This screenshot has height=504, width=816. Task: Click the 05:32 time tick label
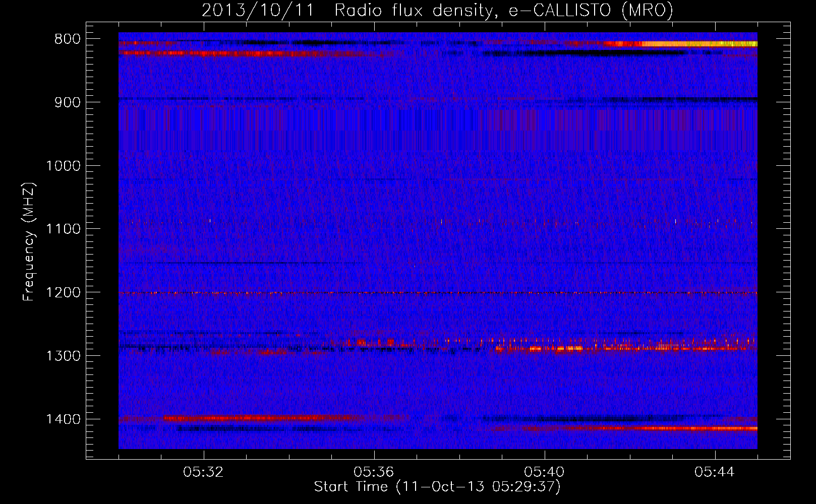point(204,472)
